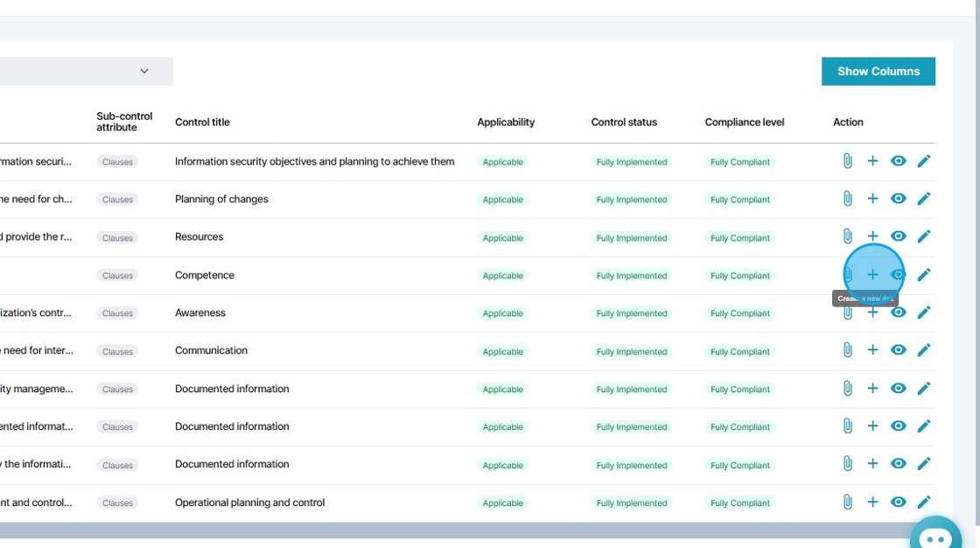Click the Compliance level column header
Screen dimensions: 980x548
(x=745, y=122)
